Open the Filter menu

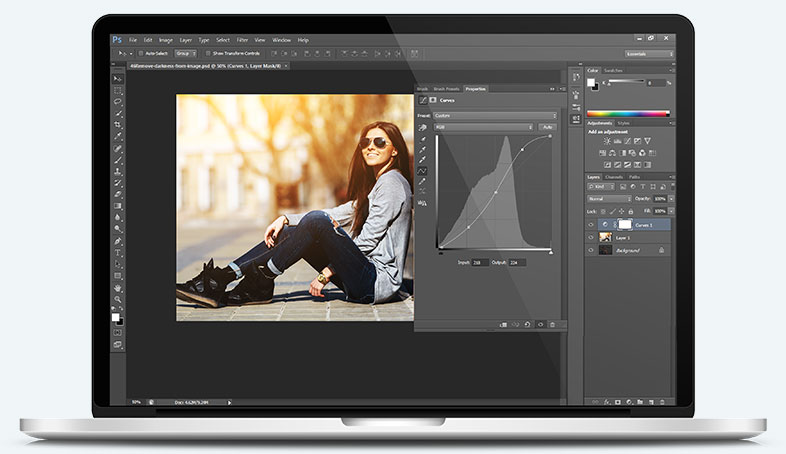(x=243, y=40)
